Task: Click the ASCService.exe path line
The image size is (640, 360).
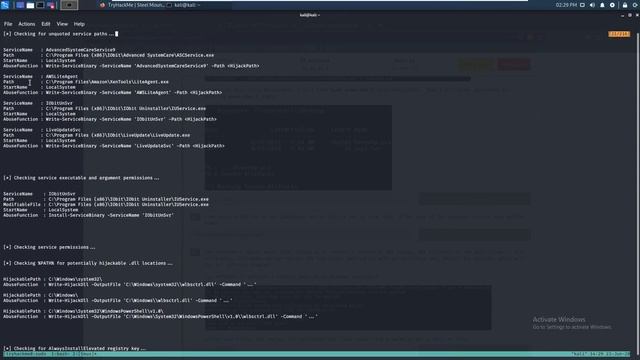Action: pos(109,55)
